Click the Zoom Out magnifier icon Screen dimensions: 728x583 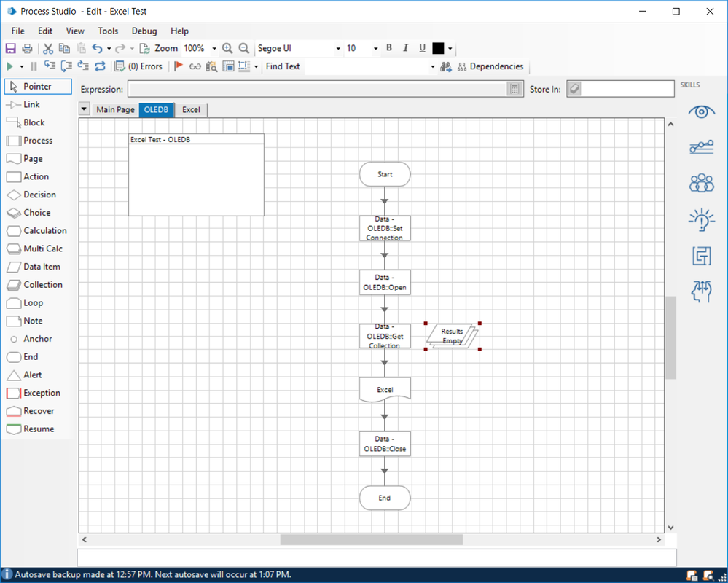click(243, 49)
